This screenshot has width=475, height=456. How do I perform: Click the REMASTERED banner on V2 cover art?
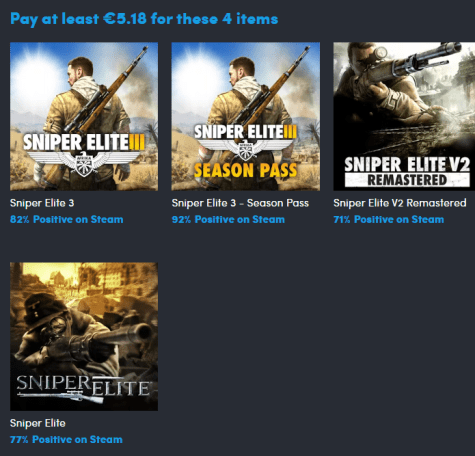(407, 180)
